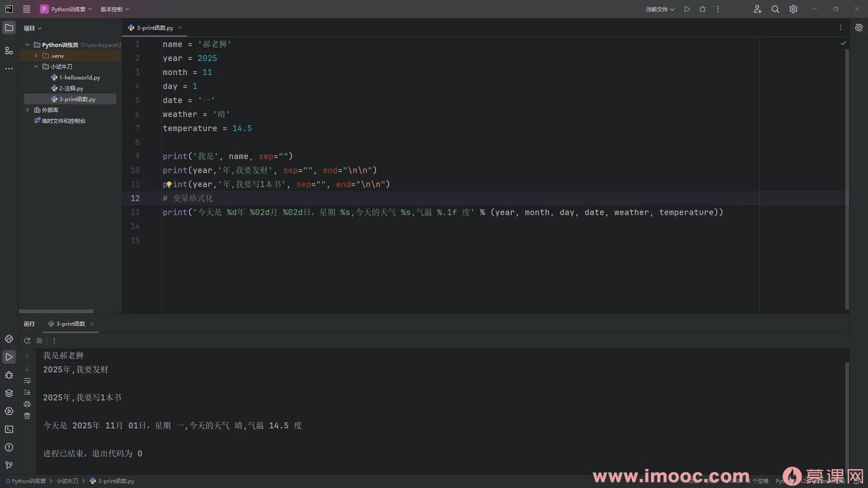Open the Project tool window icon
The width and height of the screenshot is (868, 488).
coord(9,28)
